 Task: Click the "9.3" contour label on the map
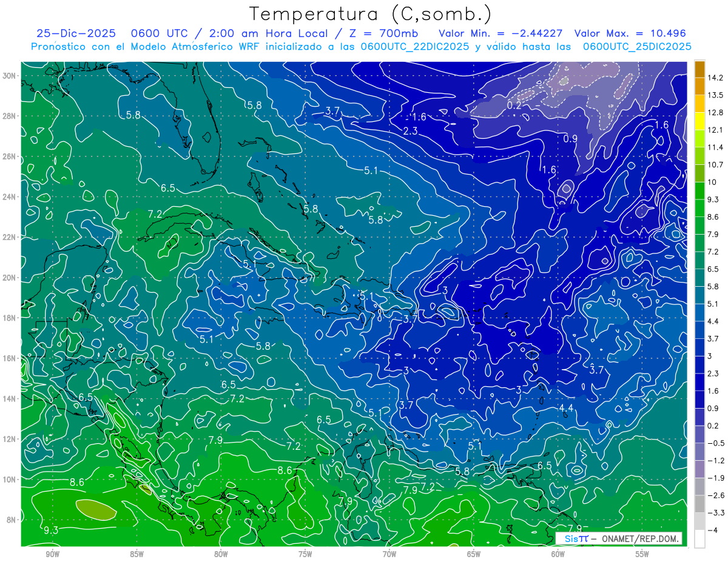pyautogui.click(x=51, y=530)
